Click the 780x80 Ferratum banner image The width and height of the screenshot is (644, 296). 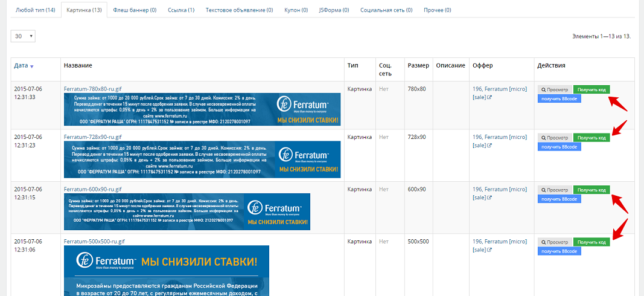202,109
